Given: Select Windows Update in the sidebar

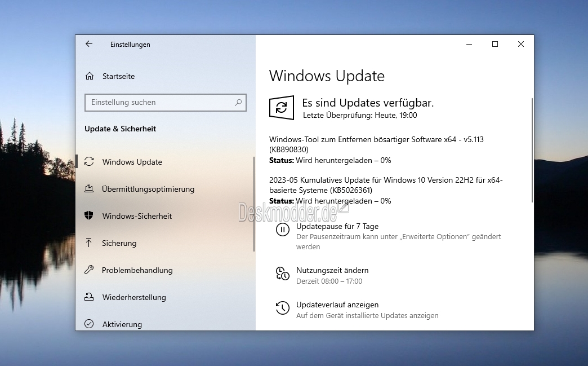Looking at the screenshot, I should point(132,162).
